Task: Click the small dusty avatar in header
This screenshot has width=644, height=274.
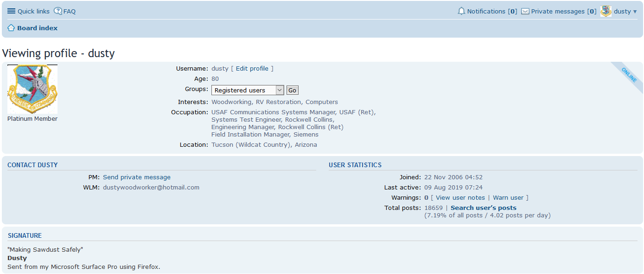Action: [606, 11]
